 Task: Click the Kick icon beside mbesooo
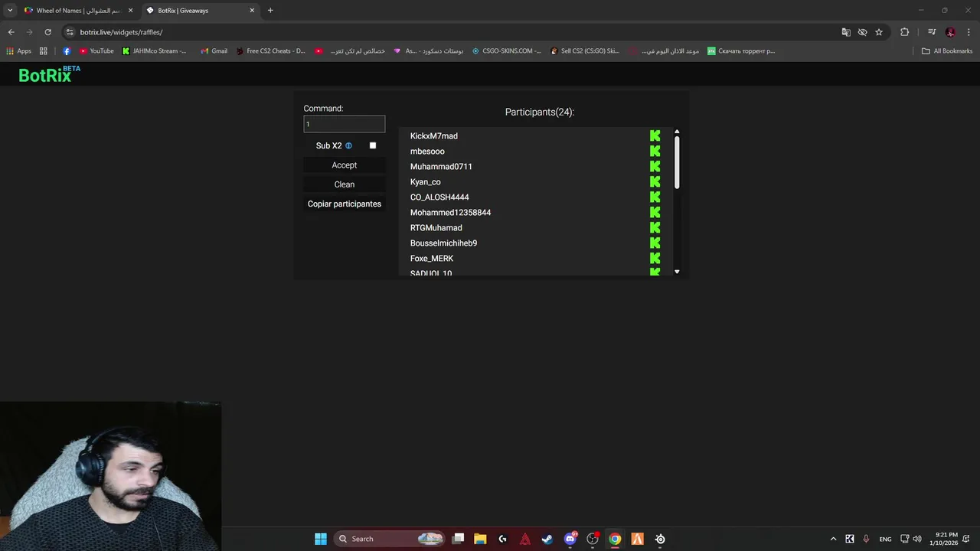coord(655,151)
